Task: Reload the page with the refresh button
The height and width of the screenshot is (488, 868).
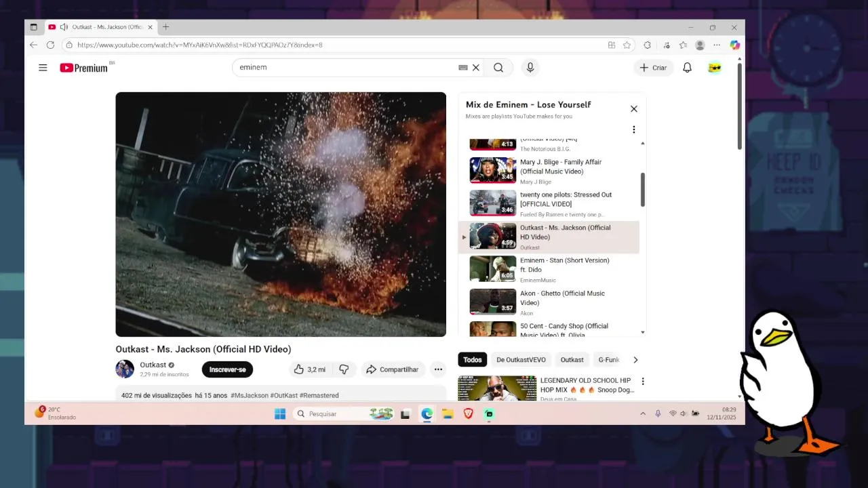Action: (x=50, y=45)
